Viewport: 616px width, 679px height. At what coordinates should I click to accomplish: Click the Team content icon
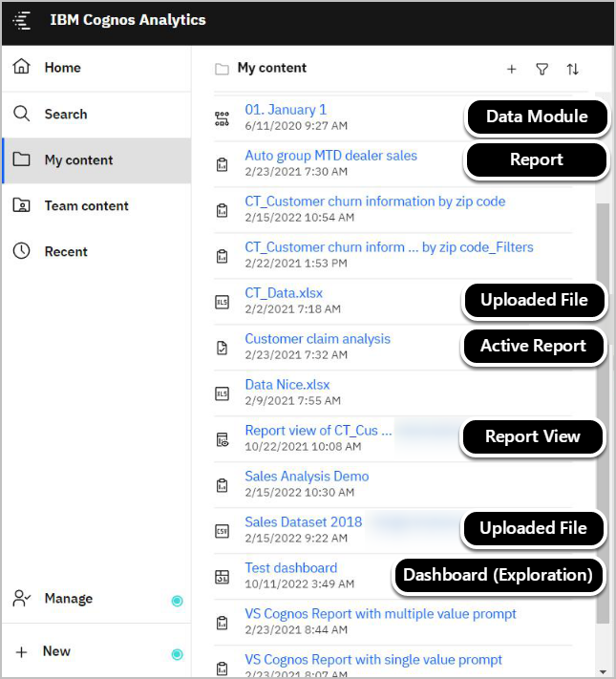(21, 205)
